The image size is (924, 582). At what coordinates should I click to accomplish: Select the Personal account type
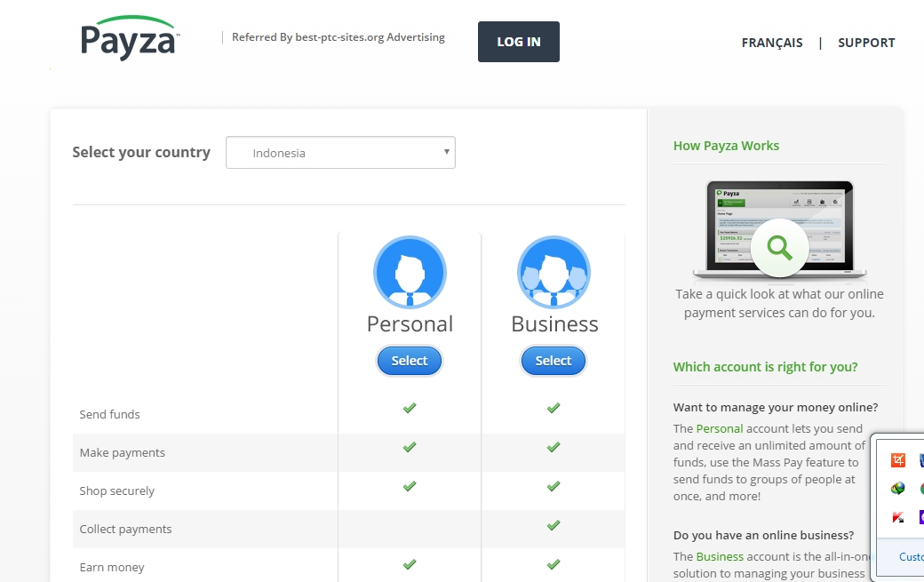(410, 361)
